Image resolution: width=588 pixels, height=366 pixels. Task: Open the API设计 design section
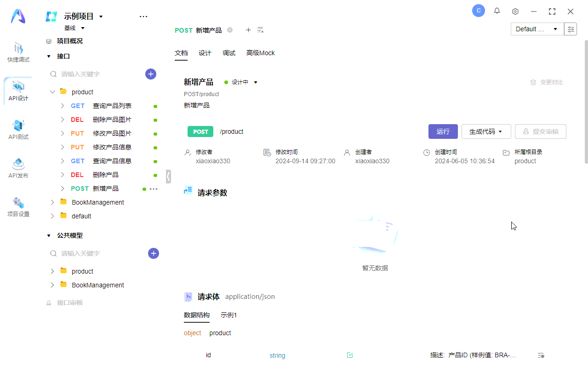(x=18, y=91)
